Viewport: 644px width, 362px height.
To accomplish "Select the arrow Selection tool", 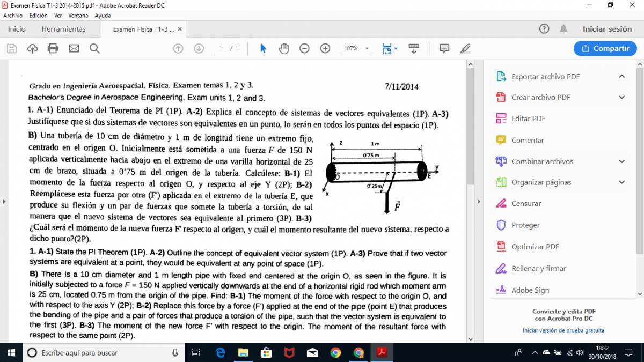I will 263,49.
